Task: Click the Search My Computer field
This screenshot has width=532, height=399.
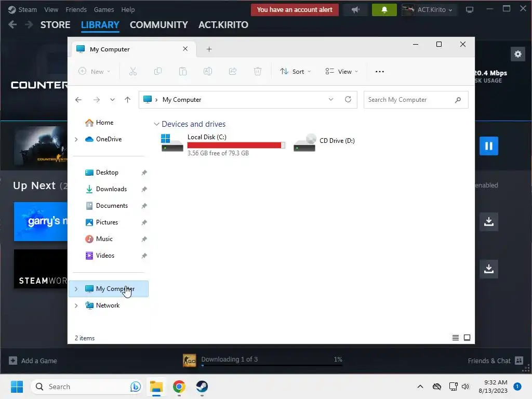Action: [416, 100]
